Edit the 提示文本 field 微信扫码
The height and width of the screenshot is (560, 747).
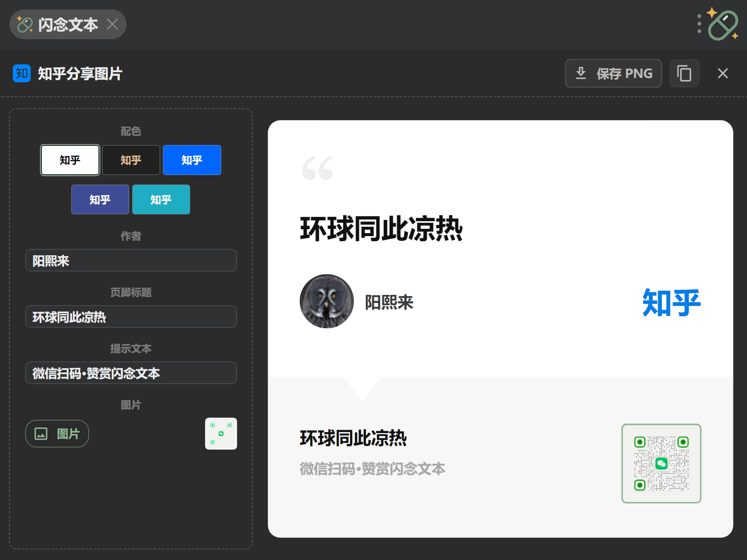tap(131, 373)
